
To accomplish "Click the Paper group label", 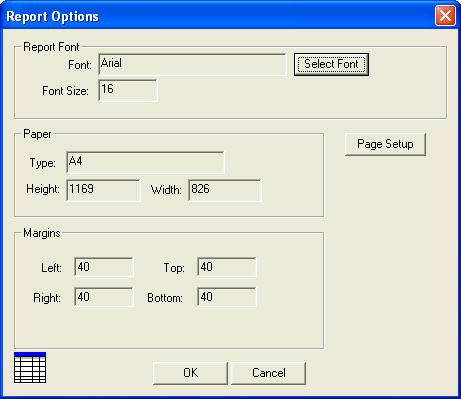I will [x=37, y=134].
